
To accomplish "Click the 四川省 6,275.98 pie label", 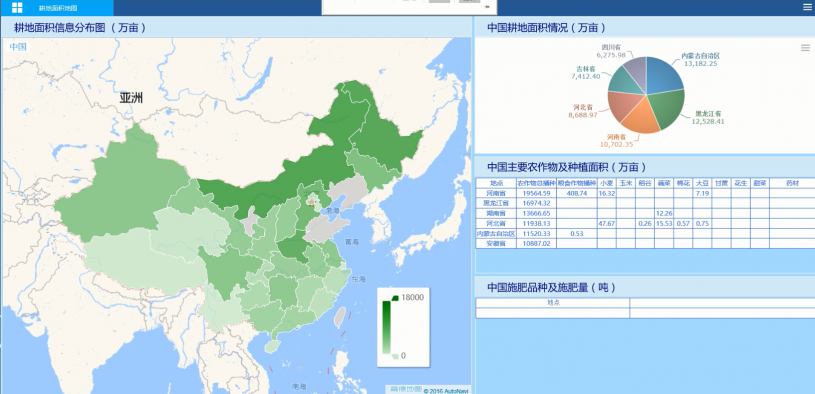I will [x=611, y=51].
